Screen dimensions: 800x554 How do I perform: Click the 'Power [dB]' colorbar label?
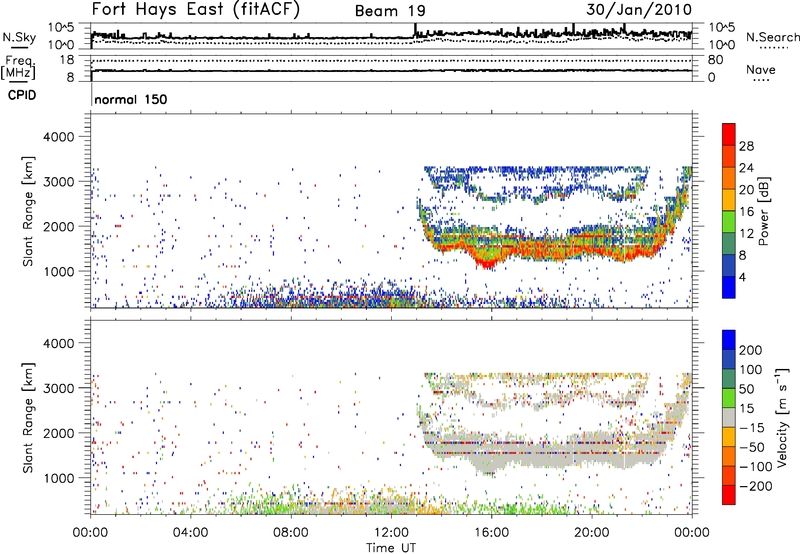pos(763,211)
